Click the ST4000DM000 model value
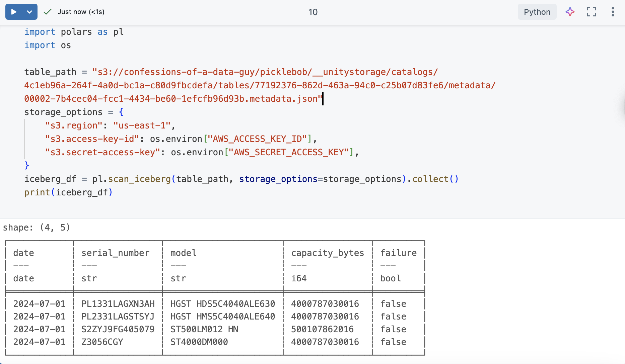 [x=199, y=342]
